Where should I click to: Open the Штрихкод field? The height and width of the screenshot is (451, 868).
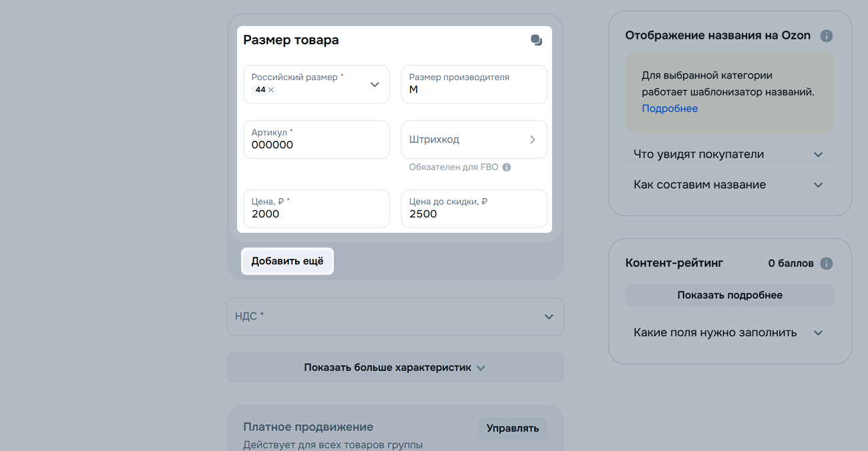473,140
